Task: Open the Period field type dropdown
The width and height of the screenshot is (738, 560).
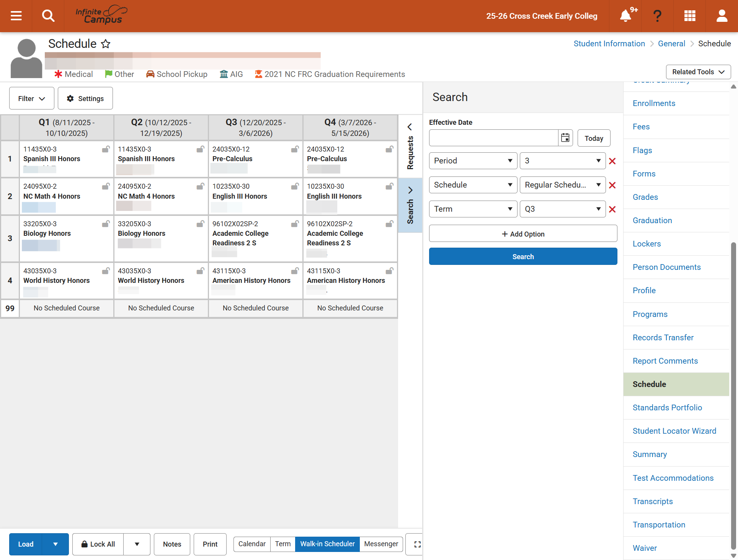Action: [473, 161]
